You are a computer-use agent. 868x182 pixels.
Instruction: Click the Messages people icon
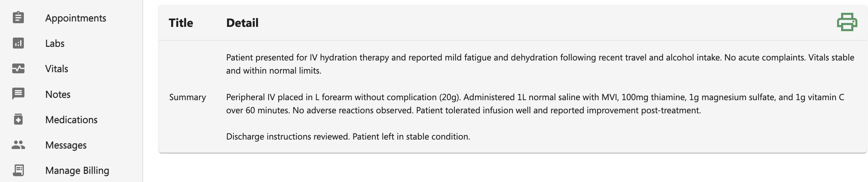18,145
